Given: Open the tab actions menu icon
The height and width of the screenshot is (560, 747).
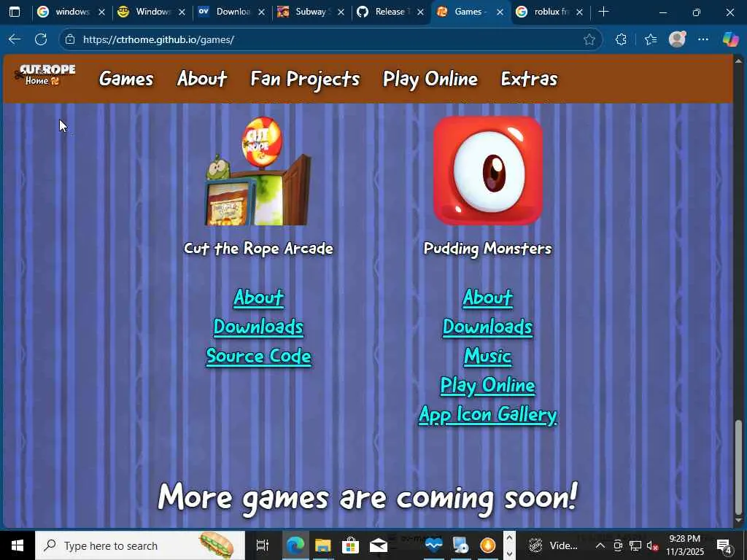Looking at the screenshot, I should pos(15,12).
